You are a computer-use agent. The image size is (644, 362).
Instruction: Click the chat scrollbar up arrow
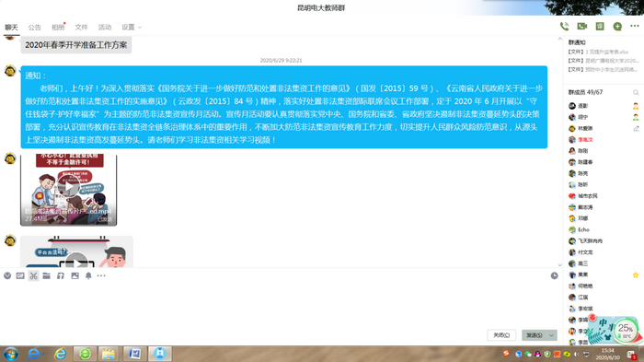(x=559, y=39)
